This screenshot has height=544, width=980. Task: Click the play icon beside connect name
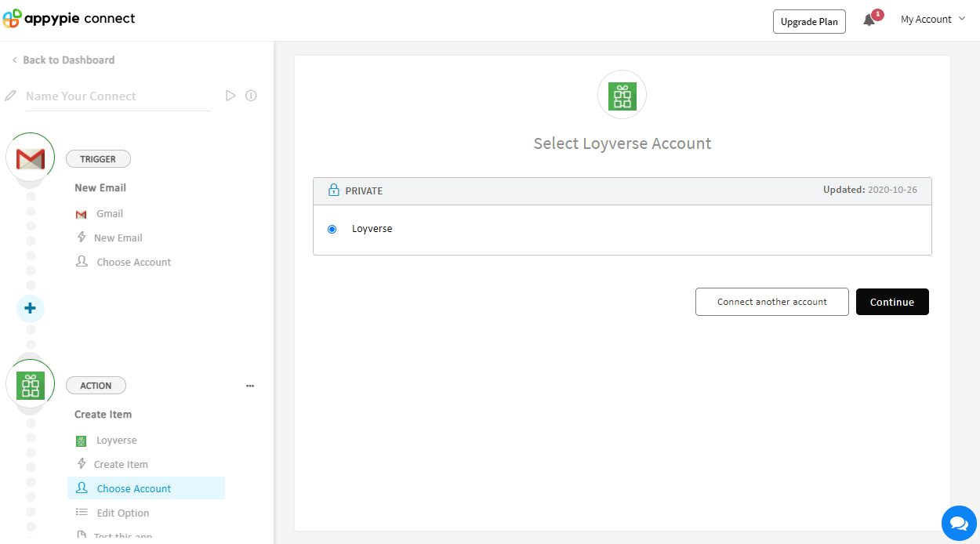[230, 96]
